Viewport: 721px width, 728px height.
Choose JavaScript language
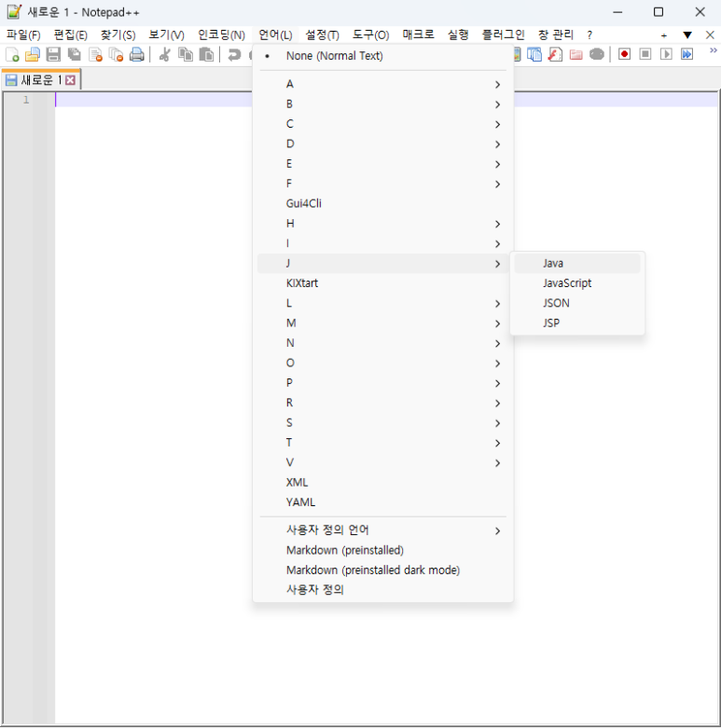(x=577, y=283)
